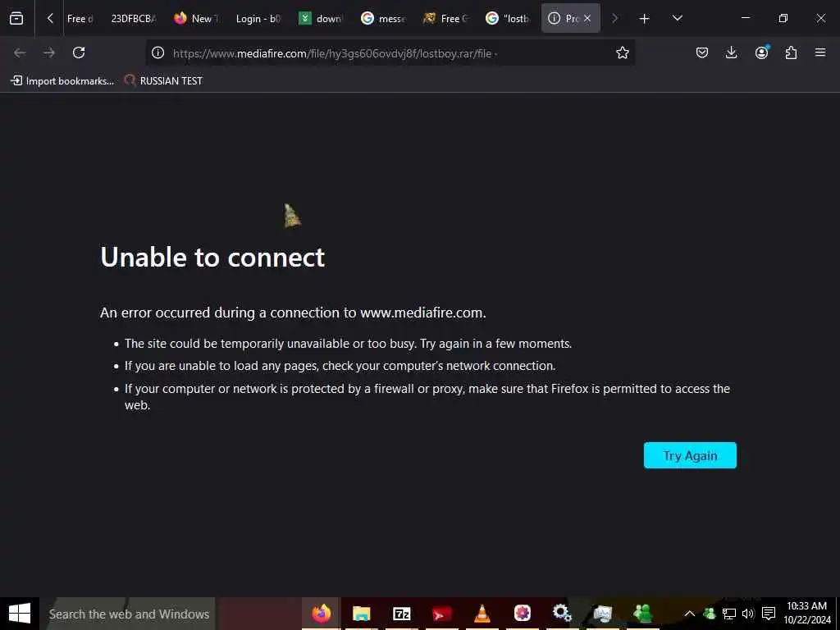Viewport: 840px width, 630px height.
Task: Open Firefox View icon in tab bar
Action: [x=16, y=18]
